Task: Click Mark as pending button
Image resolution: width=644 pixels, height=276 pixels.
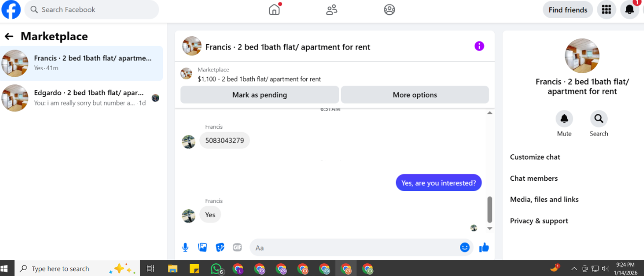Action: click(x=260, y=95)
